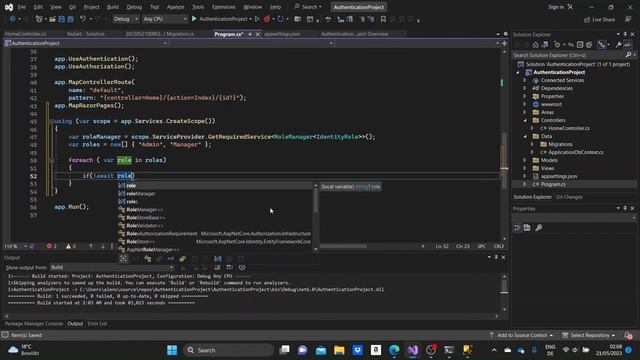The width and height of the screenshot is (640, 360).
Task: Click the Alphabetical sort icon in Properties panel
Action: (x=527, y=228)
